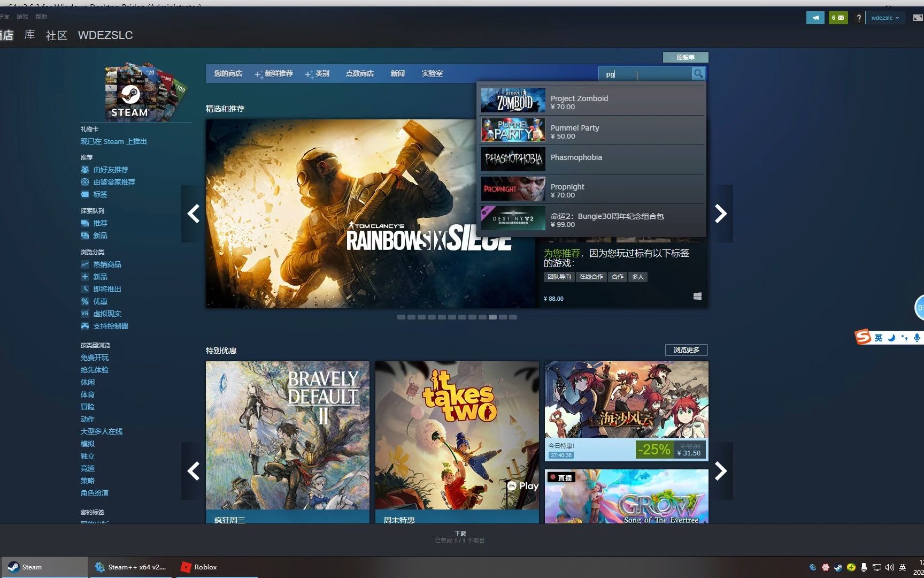Screen dimensions: 924x578
Task: Click the store search input field
Action: point(645,74)
